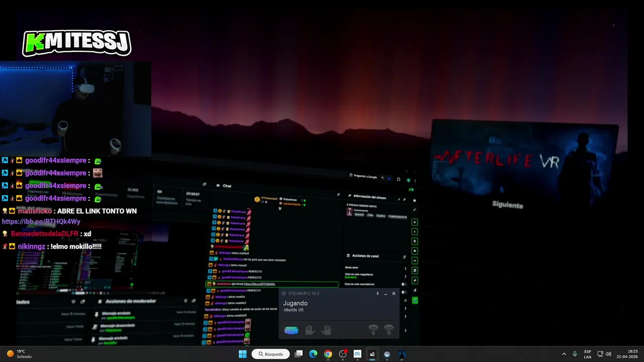644x362 pixels.
Task: Open the SteamVR hamburger menu
Action: pos(284,294)
